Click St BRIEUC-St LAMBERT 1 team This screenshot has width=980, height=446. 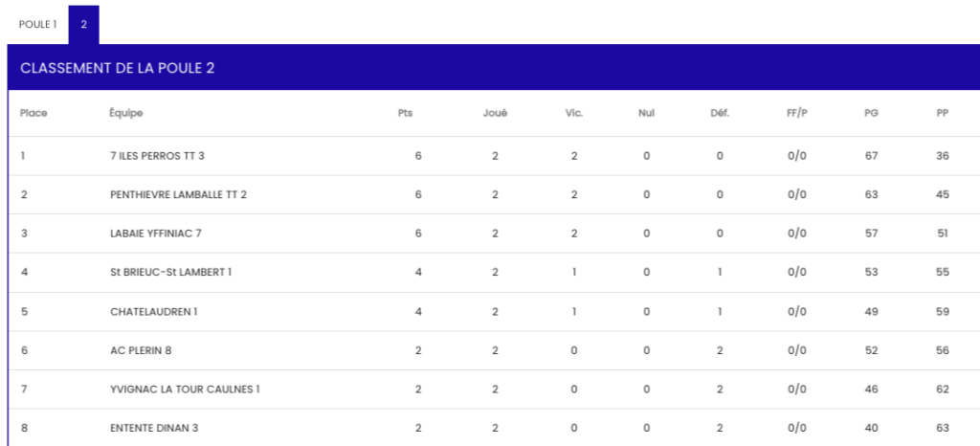170,272
